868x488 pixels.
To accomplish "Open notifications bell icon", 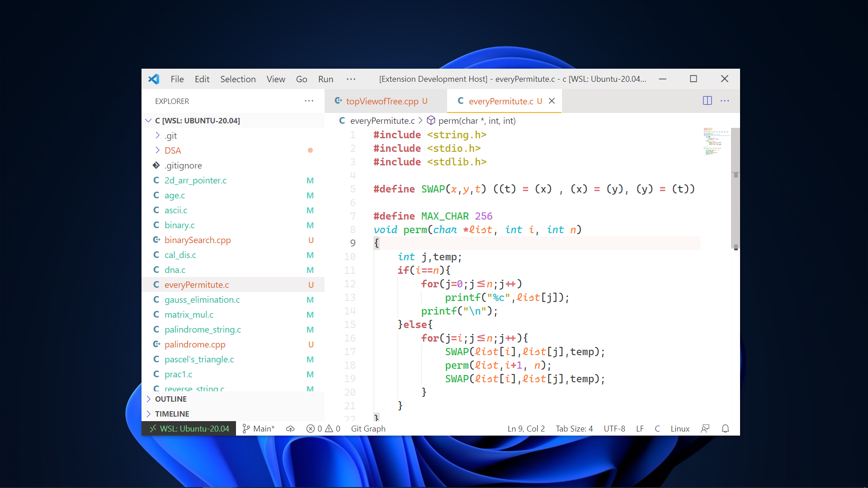I will click(x=725, y=428).
